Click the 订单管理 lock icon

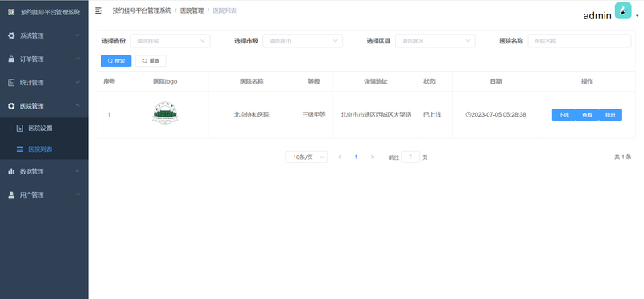click(x=11, y=59)
